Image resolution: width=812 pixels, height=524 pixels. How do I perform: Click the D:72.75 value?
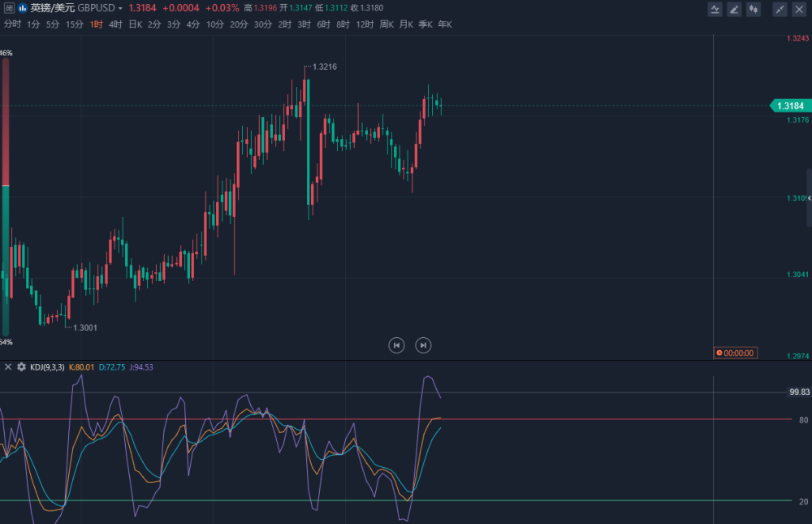112,367
